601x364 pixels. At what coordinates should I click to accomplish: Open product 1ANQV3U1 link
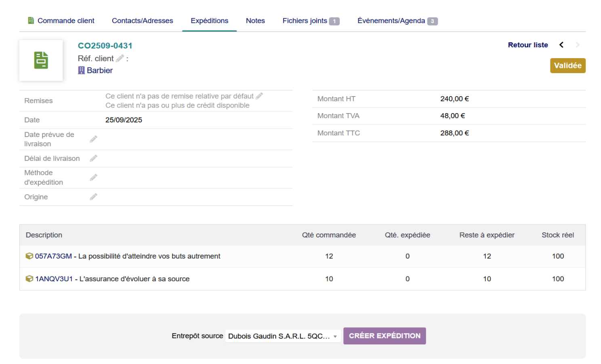(x=54, y=279)
